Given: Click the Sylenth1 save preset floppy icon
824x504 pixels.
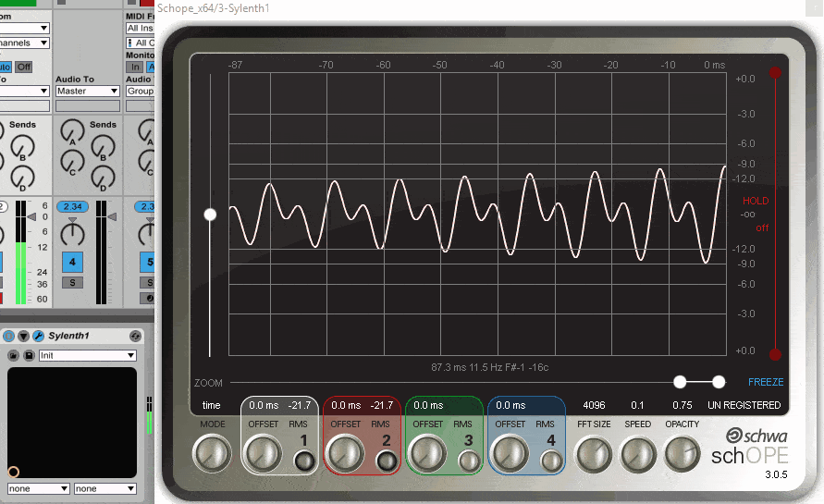Looking at the screenshot, I should click(29, 356).
